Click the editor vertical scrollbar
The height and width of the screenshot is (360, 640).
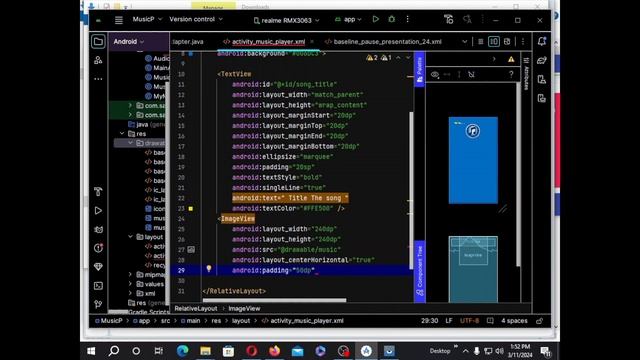[x=411, y=190]
